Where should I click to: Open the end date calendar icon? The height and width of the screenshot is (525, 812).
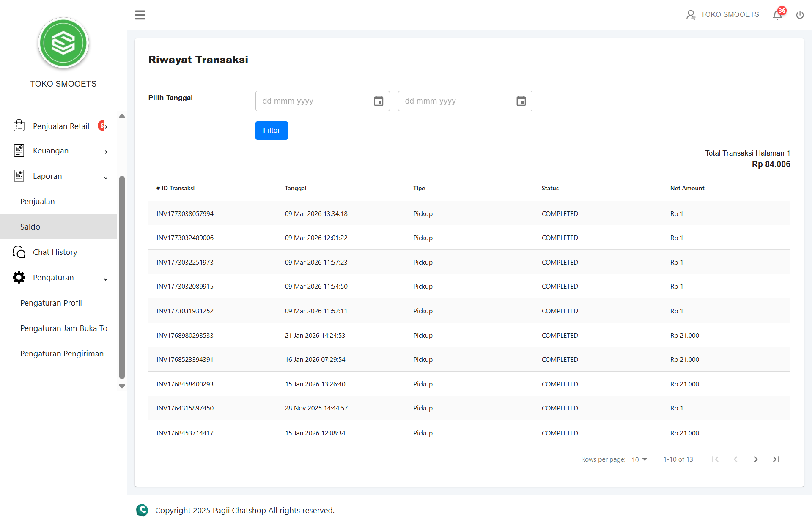(x=521, y=101)
